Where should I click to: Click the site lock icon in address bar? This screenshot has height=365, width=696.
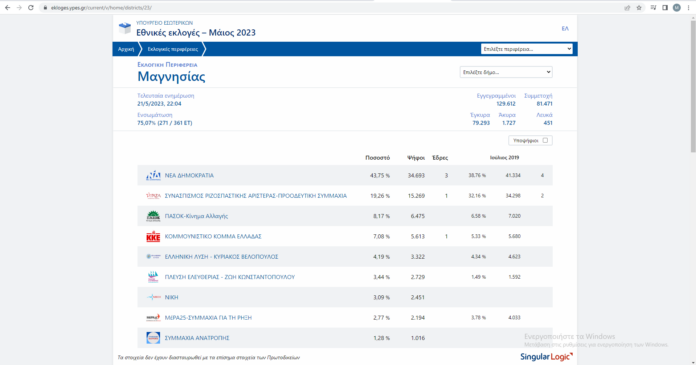tap(45, 8)
